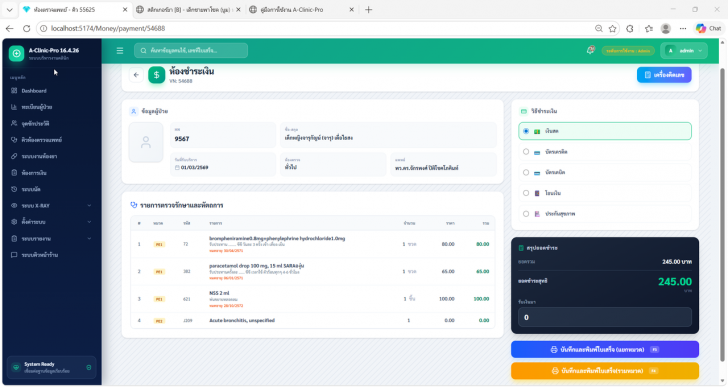Click the yellow Admin permission badge

pyautogui.click(x=628, y=51)
